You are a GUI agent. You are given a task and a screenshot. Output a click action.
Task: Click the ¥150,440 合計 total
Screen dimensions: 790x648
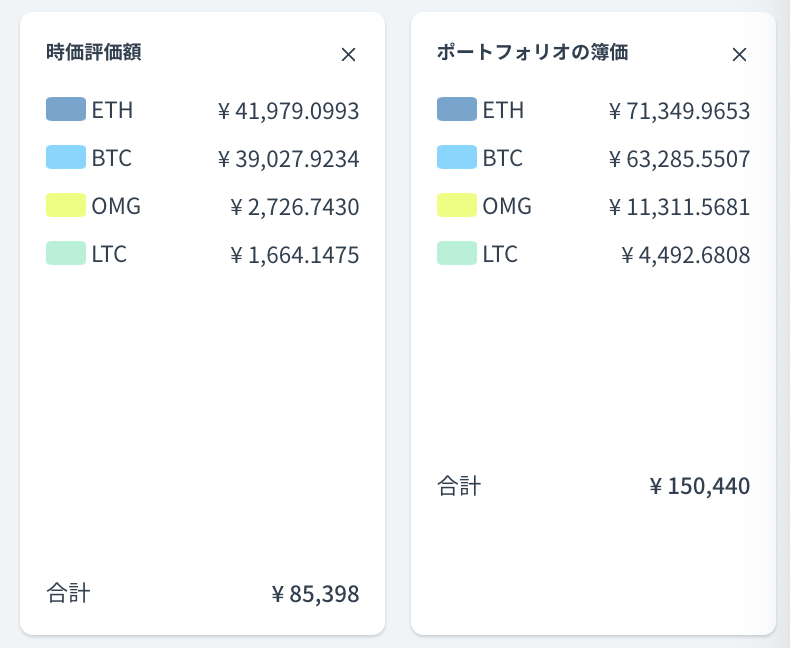pos(699,487)
